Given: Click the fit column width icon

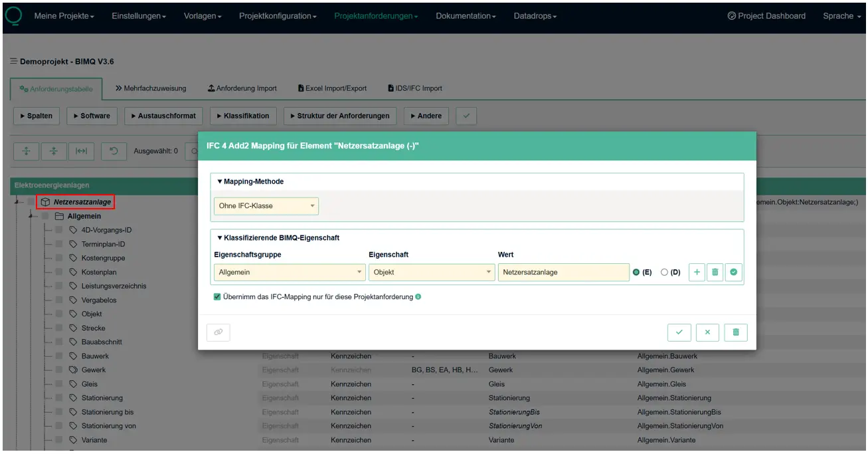Looking at the screenshot, I should pyautogui.click(x=81, y=151).
